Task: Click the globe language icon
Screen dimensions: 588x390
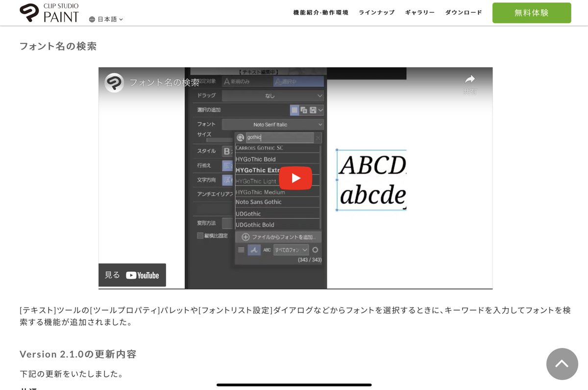Action: (92, 19)
